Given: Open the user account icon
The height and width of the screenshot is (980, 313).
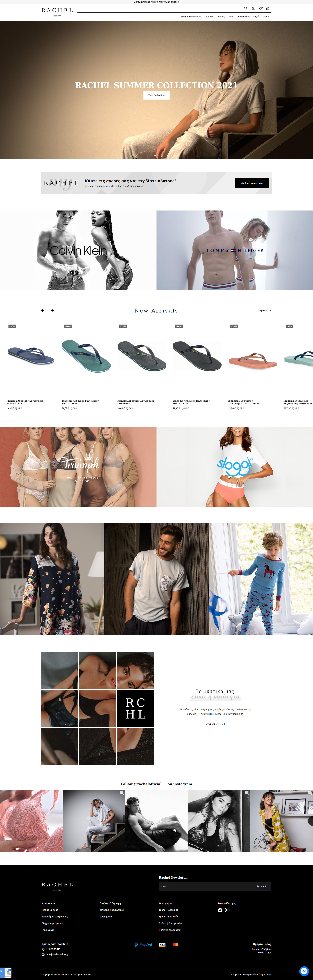Looking at the screenshot, I should pyautogui.click(x=253, y=8).
